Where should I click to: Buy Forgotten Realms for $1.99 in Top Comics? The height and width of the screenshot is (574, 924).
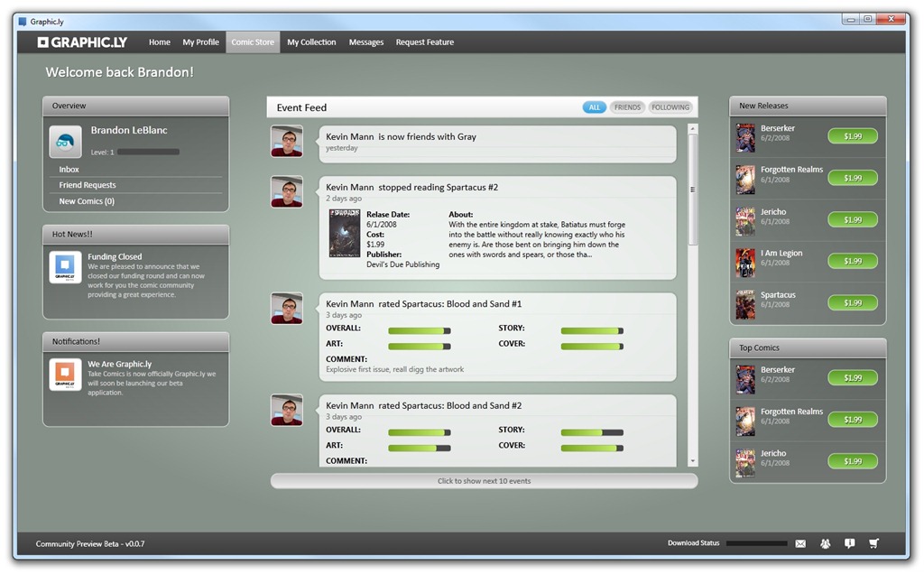click(853, 420)
